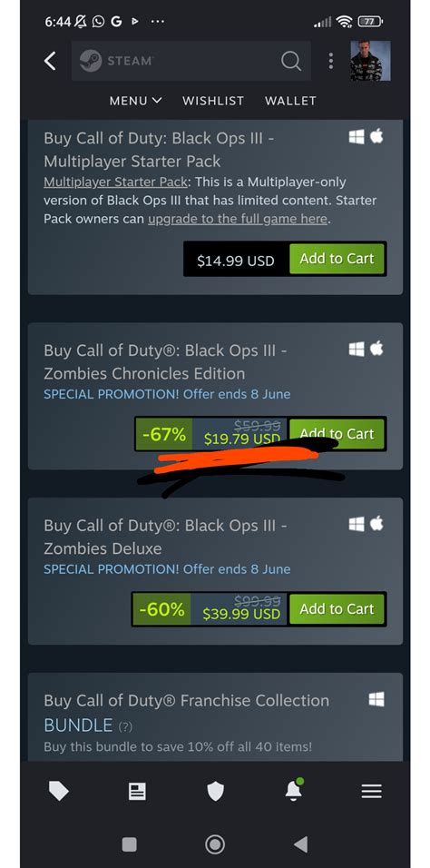Add Zombies Deluxe to cart
This screenshot has height=868, width=430.
point(337,609)
